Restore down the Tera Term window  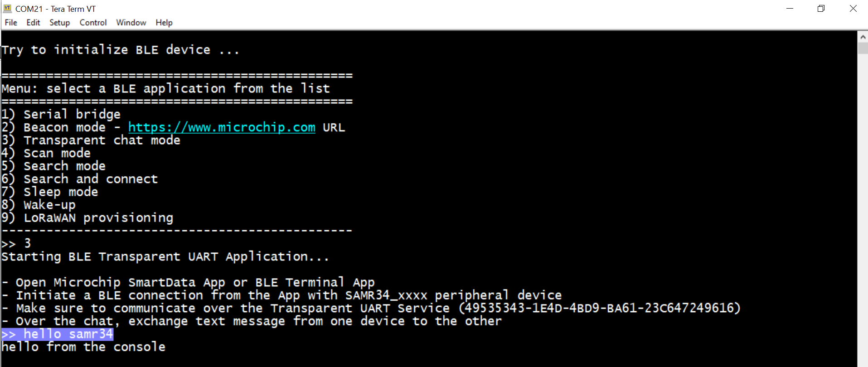821,9
